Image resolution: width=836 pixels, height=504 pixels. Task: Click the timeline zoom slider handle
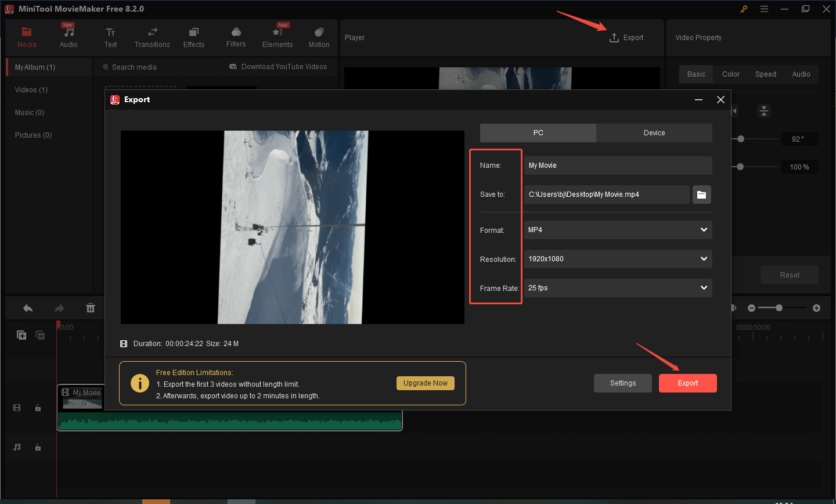pyautogui.click(x=779, y=308)
